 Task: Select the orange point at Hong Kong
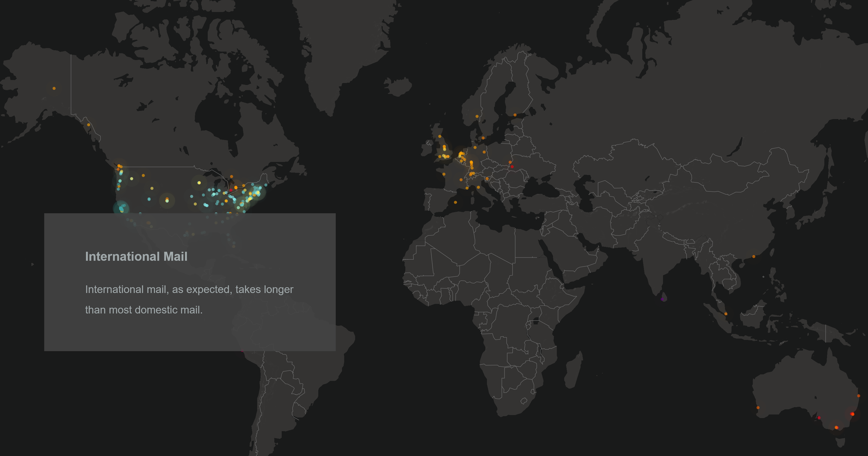click(754, 256)
